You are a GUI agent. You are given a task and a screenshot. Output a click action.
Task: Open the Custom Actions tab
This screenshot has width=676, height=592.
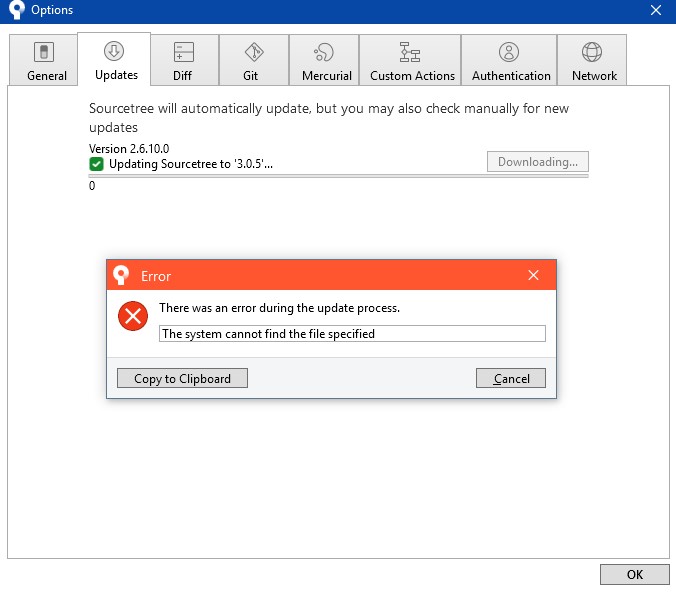[x=410, y=60]
